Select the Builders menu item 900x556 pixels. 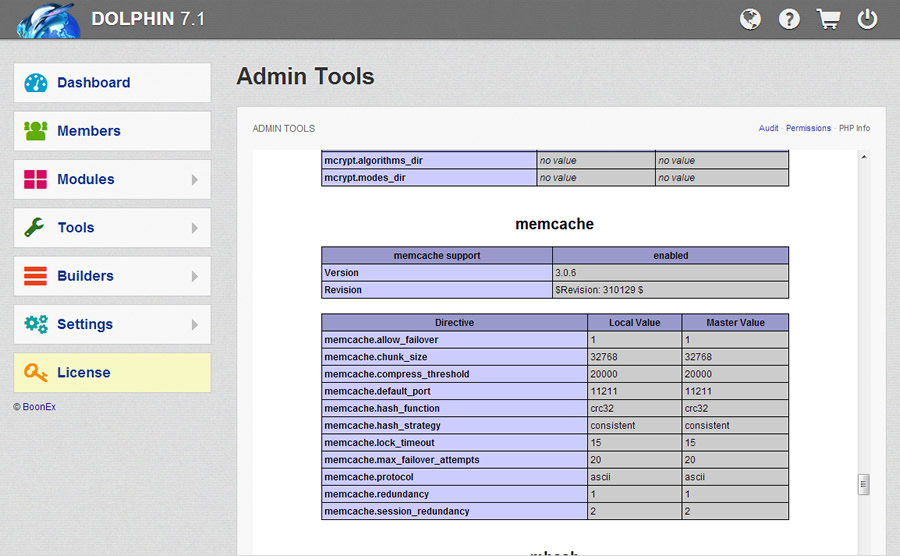85,276
